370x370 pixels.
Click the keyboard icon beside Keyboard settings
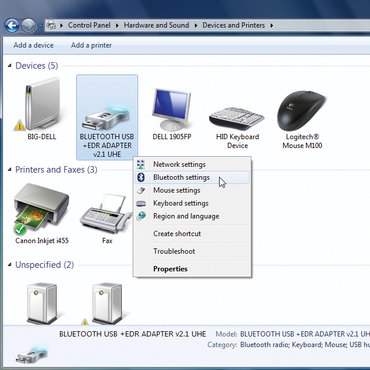141,203
